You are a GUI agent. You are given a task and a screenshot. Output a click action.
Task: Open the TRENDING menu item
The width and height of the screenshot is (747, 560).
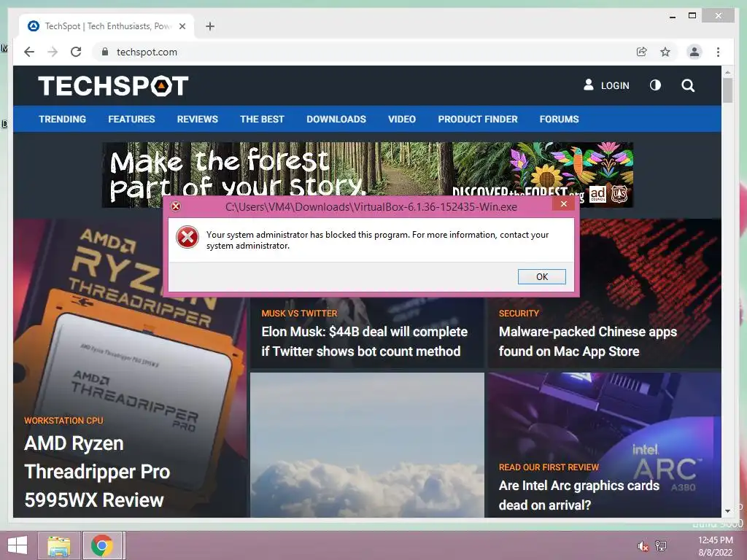point(63,119)
